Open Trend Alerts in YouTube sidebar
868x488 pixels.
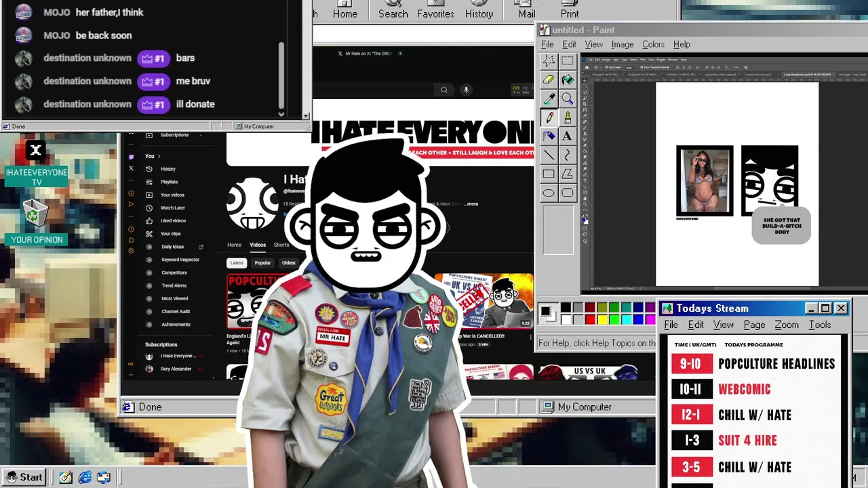pyautogui.click(x=174, y=285)
